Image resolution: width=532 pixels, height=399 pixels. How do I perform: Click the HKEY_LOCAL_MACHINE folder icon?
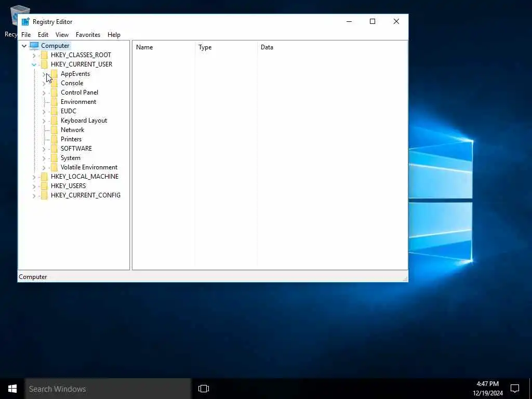44,177
